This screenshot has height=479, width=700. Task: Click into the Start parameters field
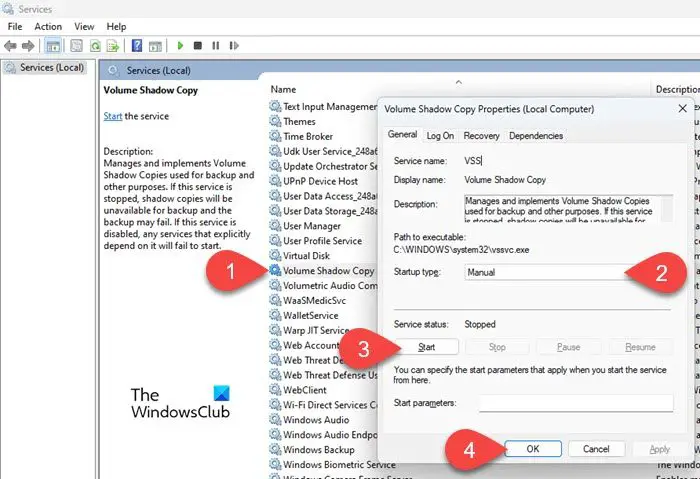[576, 403]
